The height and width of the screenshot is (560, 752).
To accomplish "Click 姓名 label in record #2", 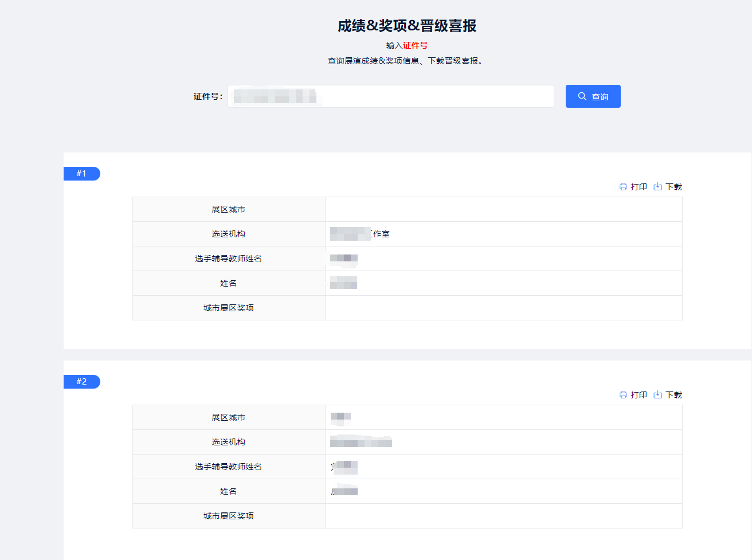I will [x=228, y=491].
